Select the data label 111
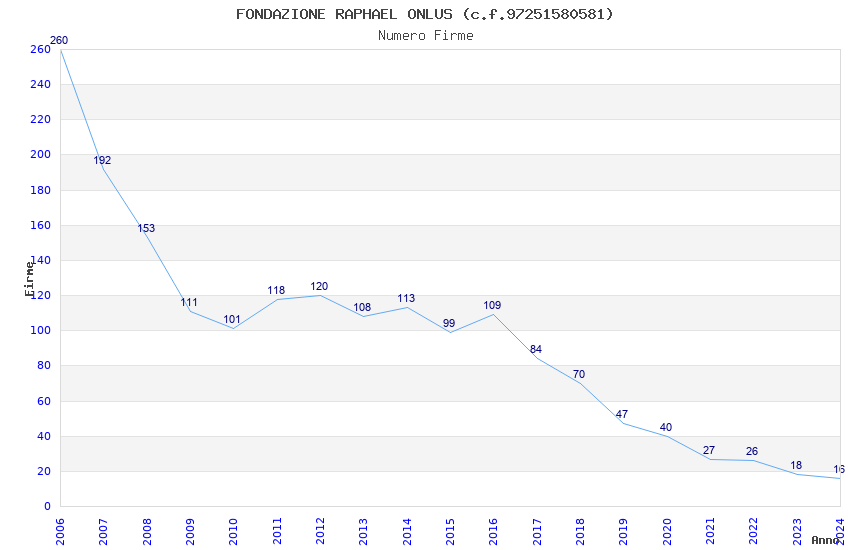 (x=189, y=302)
